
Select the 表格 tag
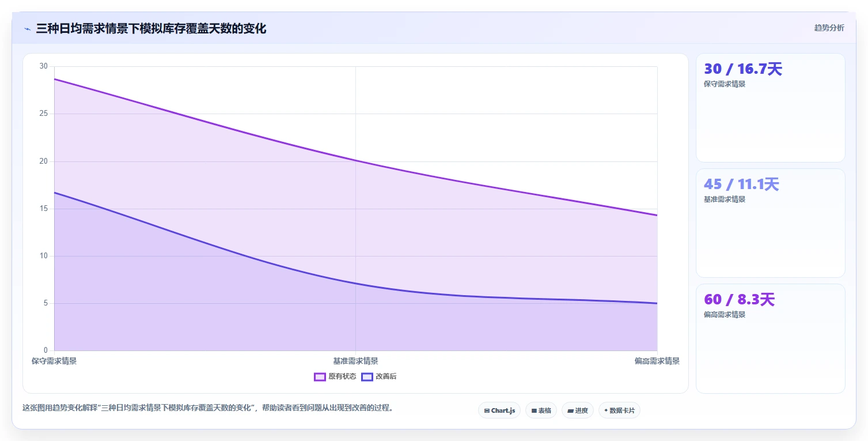click(x=541, y=410)
